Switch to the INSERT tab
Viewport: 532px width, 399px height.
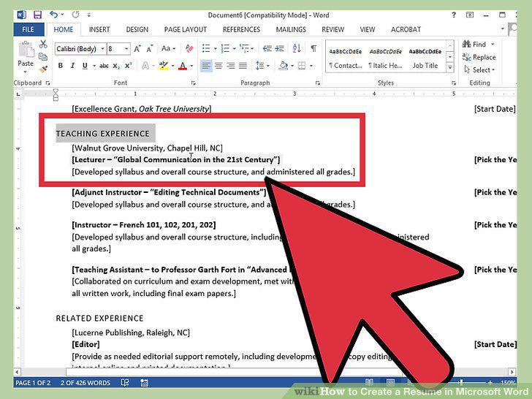pyautogui.click(x=99, y=29)
